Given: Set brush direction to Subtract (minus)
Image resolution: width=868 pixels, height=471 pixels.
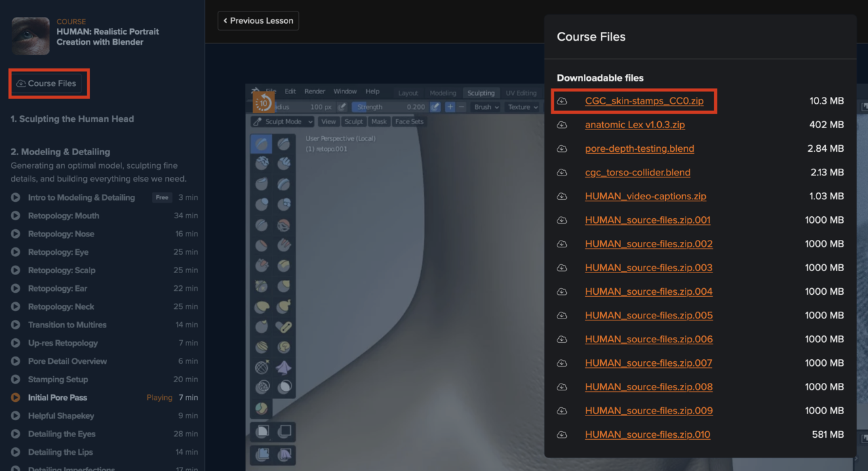Looking at the screenshot, I should click(x=462, y=107).
